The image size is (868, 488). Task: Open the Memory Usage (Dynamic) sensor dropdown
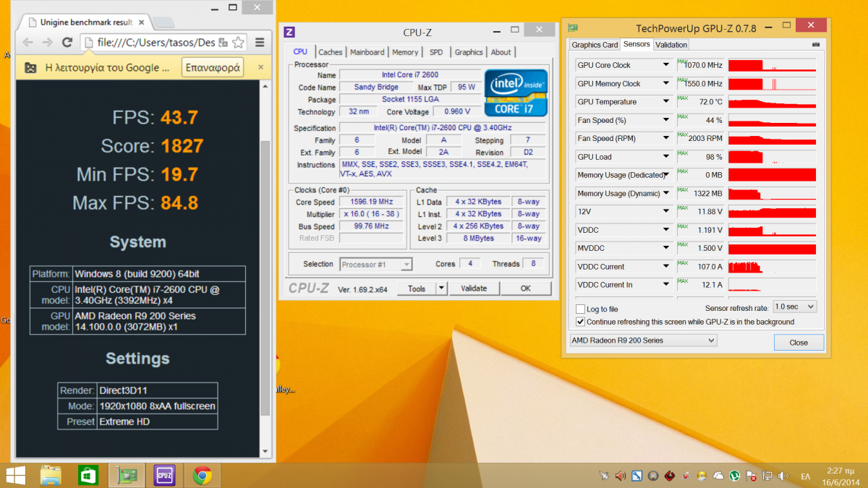tap(666, 194)
